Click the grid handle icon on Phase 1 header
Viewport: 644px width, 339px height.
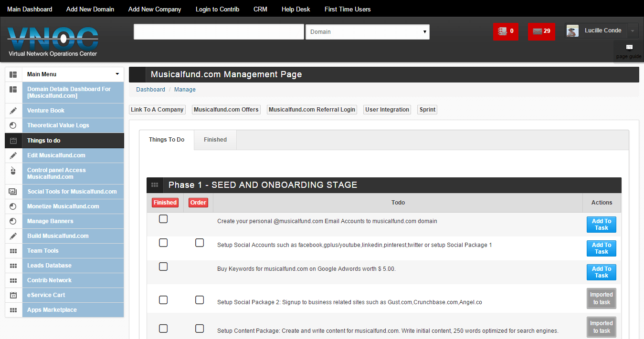155,185
